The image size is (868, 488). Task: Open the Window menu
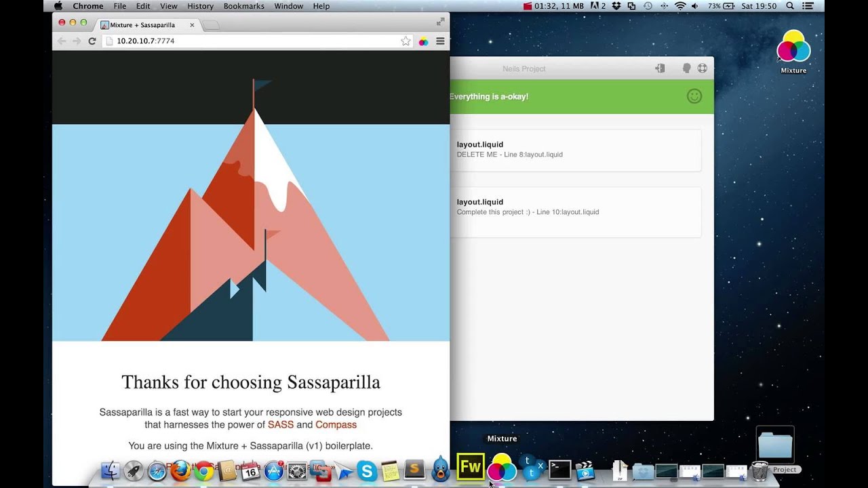pos(289,6)
